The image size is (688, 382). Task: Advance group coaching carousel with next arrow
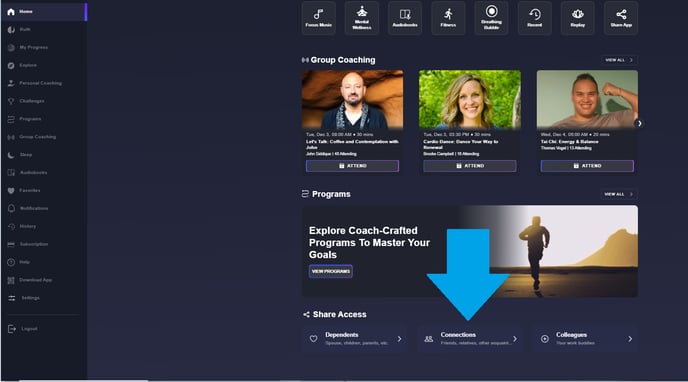coord(639,123)
